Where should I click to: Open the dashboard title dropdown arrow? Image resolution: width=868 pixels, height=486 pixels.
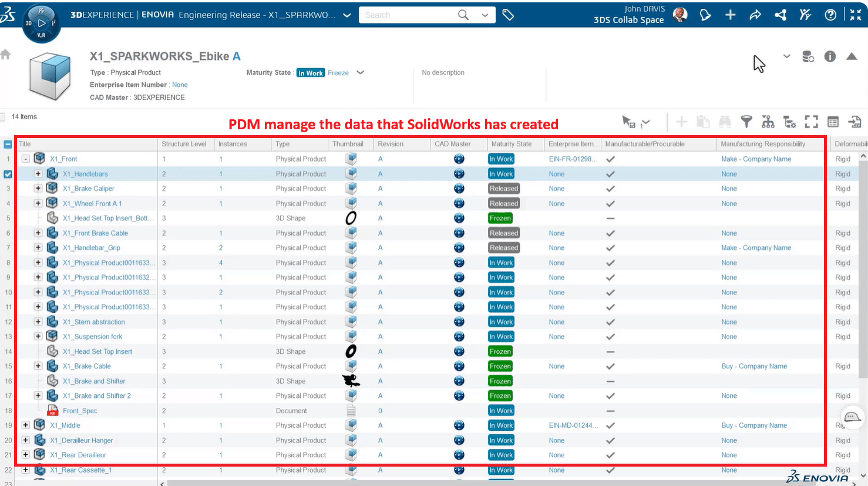[x=347, y=15]
